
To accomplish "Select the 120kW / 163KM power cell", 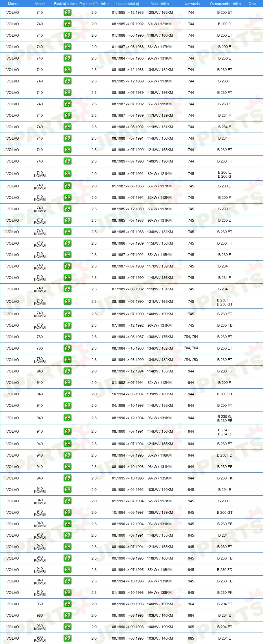I will [x=160, y=12].
